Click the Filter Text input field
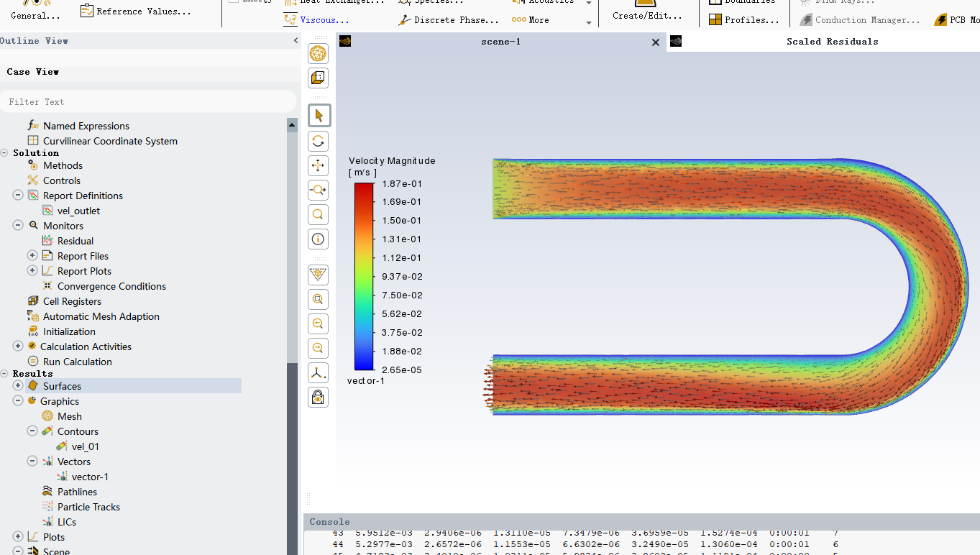 coord(147,102)
